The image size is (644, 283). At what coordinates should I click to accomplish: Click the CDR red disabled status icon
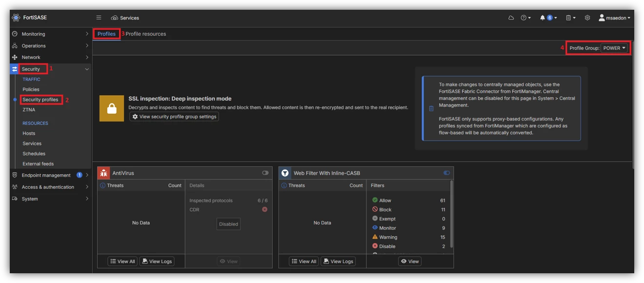click(x=265, y=209)
